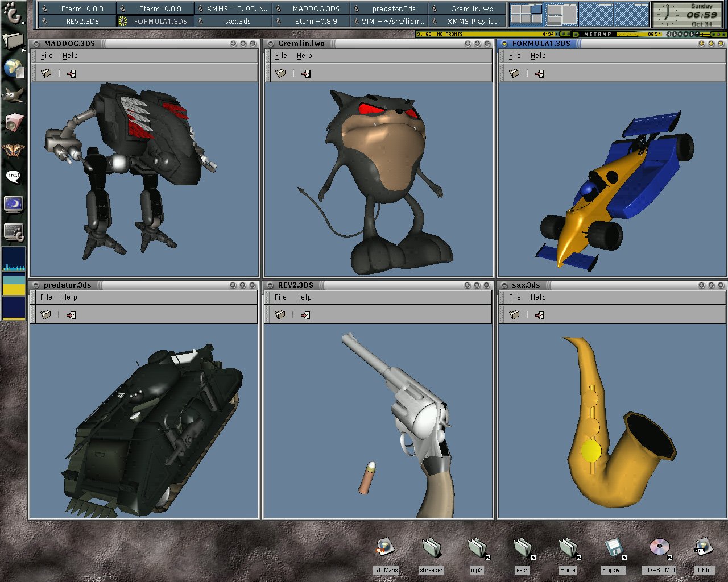Image resolution: width=728 pixels, height=582 pixels.
Task: Switch to fourth workspace in the pager
Action: [x=631, y=14]
